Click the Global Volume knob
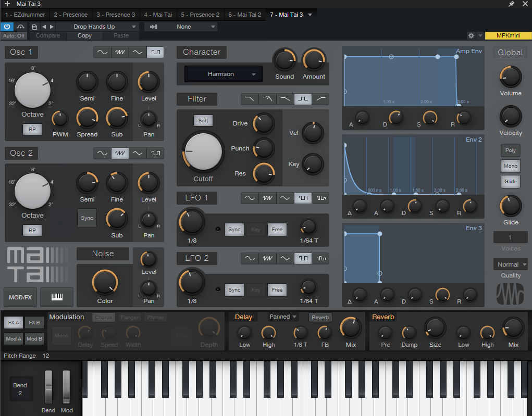 point(510,77)
